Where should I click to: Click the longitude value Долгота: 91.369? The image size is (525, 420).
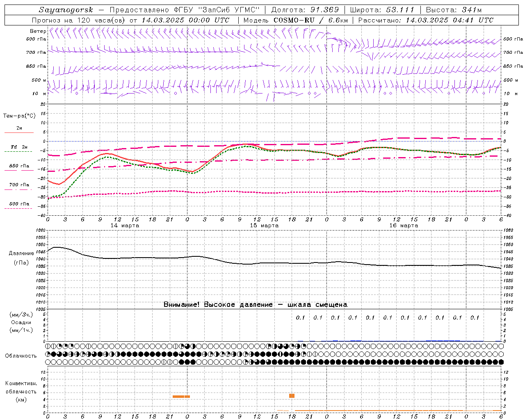click(x=305, y=10)
